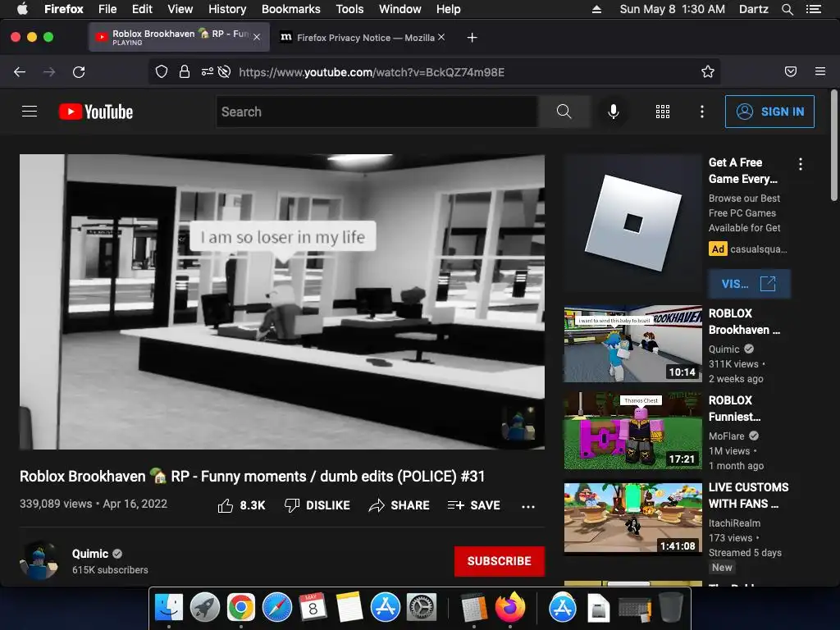This screenshot has width=840, height=630.
Task: Open the Get A Free Game ad title
Action: click(x=743, y=171)
